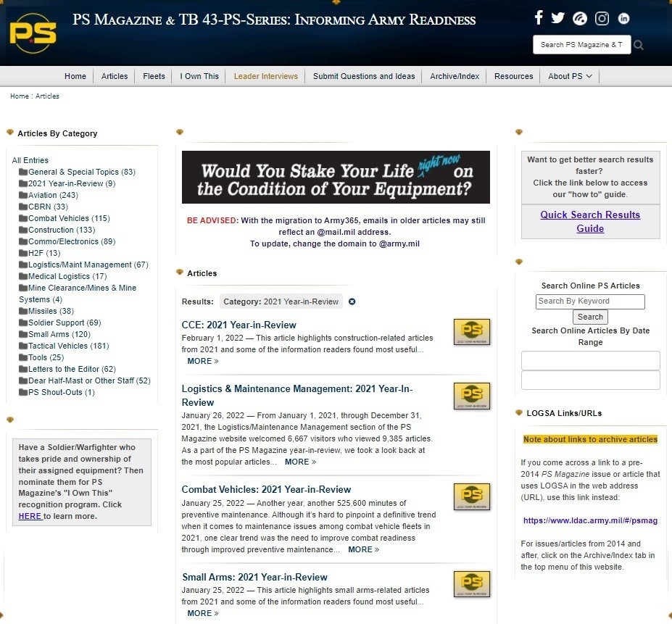Click MORE under the CCE article
672x624 pixels.
tap(203, 361)
